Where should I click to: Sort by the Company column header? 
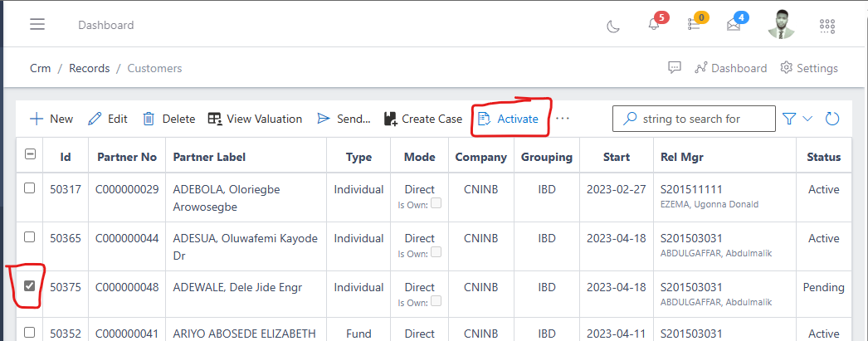click(x=481, y=157)
